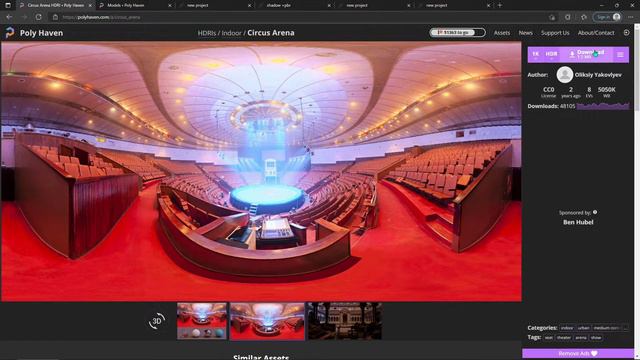The image size is (640, 360).
Task: Click the browser back arrow
Action: point(9,17)
